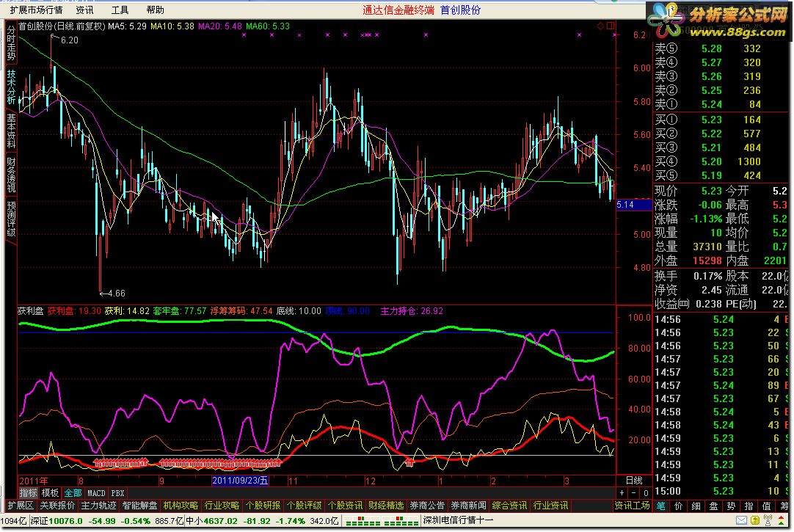Open the 财经精选 bottom tab
The width and height of the screenshot is (794, 532).
(386, 506)
